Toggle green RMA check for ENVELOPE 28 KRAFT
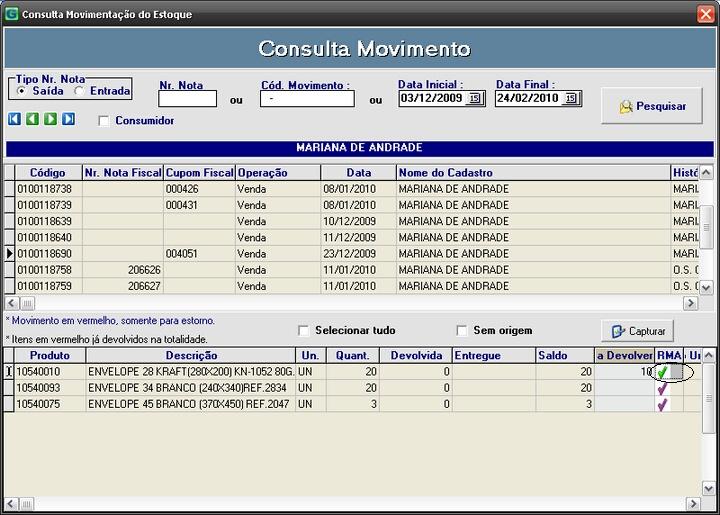The width and height of the screenshot is (720, 515). pyautogui.click(x=662, y=372)
